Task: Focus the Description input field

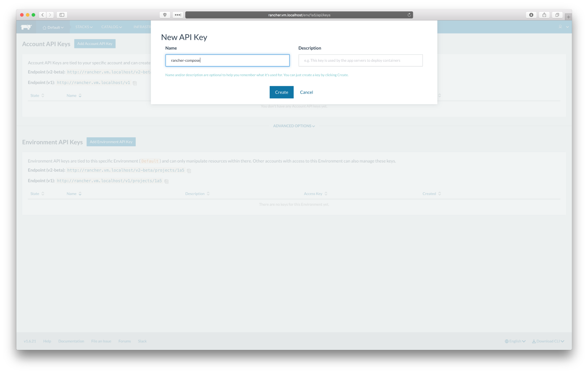Action: click(x=360, y=60)
